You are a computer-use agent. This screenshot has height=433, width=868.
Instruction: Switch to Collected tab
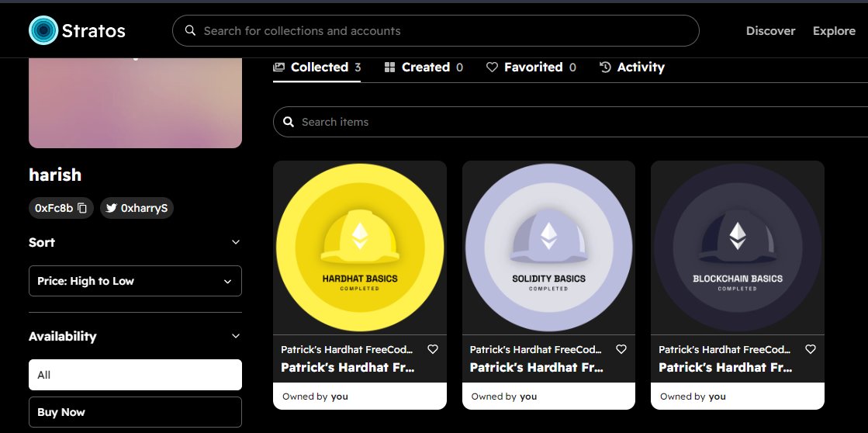pyautogui.click(x=316, y=68)
